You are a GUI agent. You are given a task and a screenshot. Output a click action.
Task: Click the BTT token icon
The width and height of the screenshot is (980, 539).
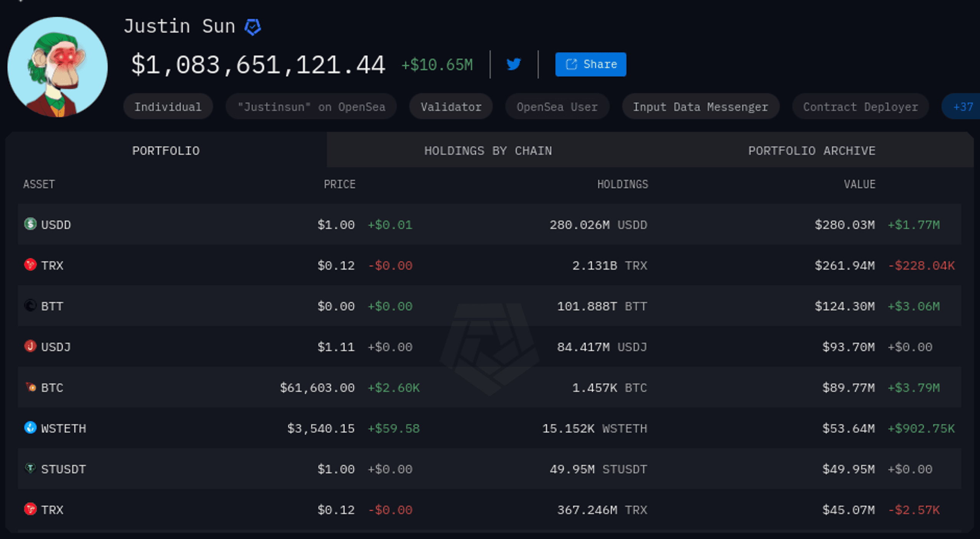[x=30, y=305]
